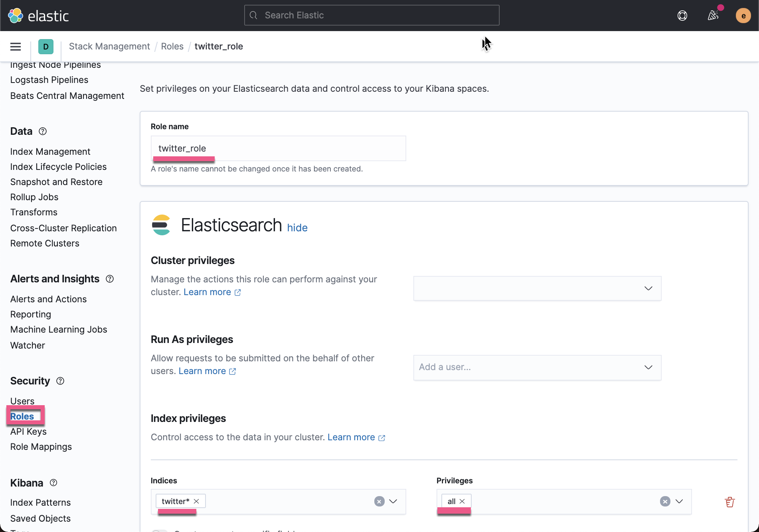This screenshot has width=759, height=532.
Task: Open the Cluster privileges dropdown
Action: click(648, 288)
